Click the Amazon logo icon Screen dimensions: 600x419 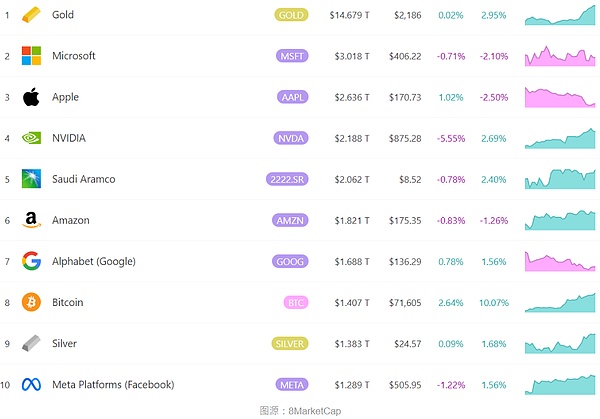tap(31, 220)
